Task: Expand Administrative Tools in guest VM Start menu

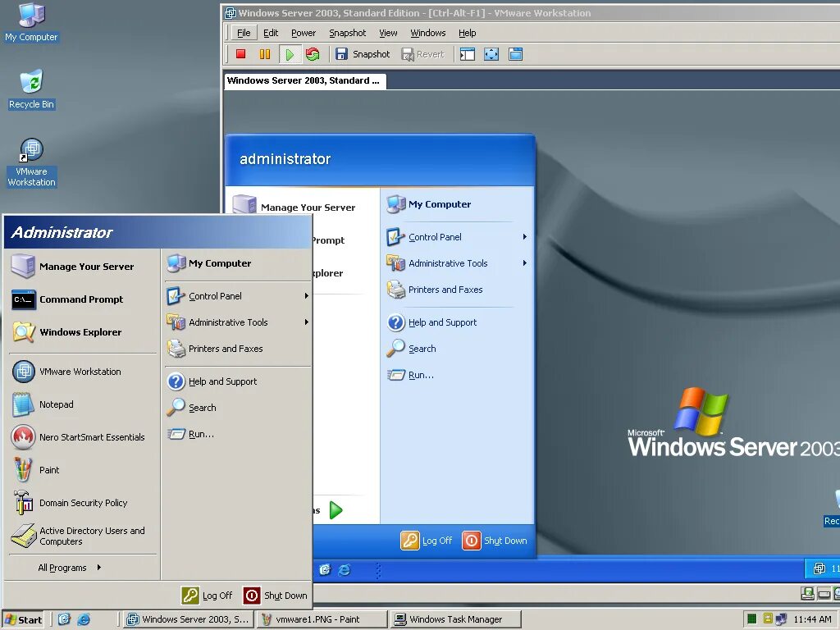Action: coord(456,263)
